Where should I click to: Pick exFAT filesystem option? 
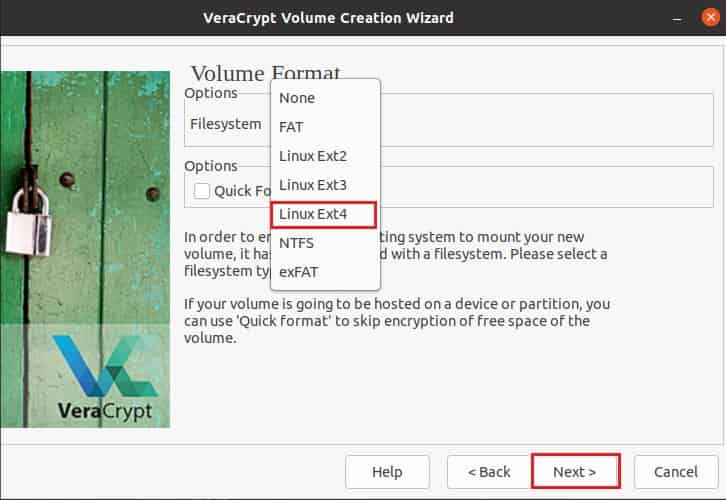point(325,272)
